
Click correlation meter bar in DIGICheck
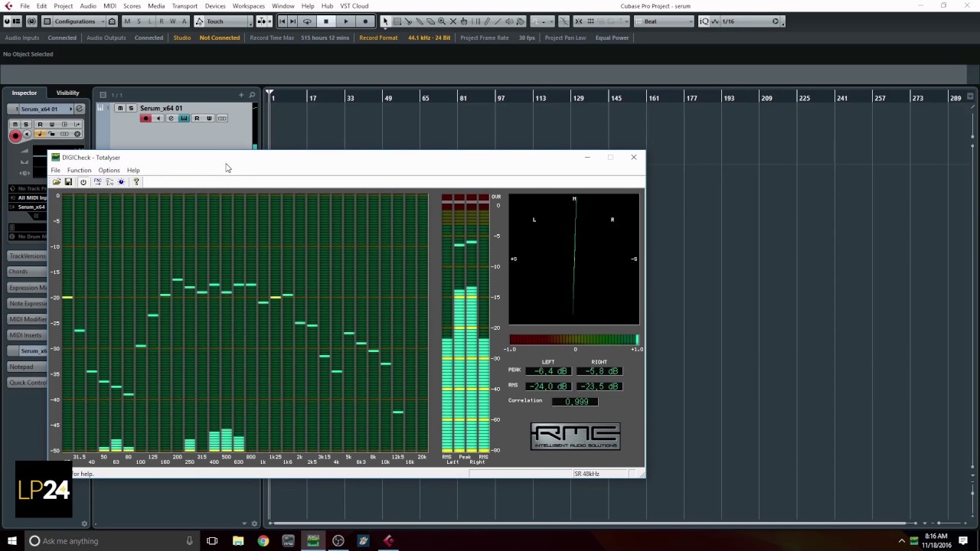click(x=574, y=340)
